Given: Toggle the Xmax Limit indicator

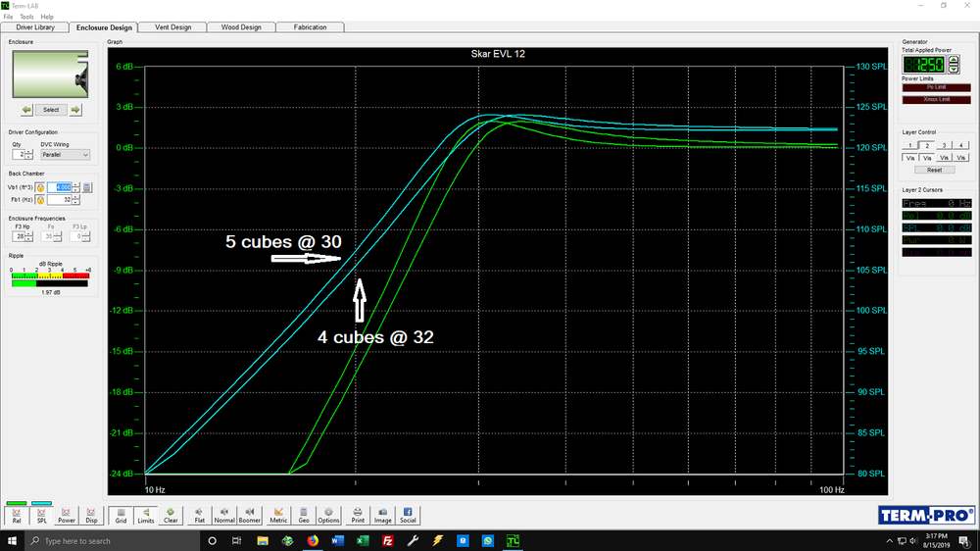Looking at the screenshot, I should [936, 99].
